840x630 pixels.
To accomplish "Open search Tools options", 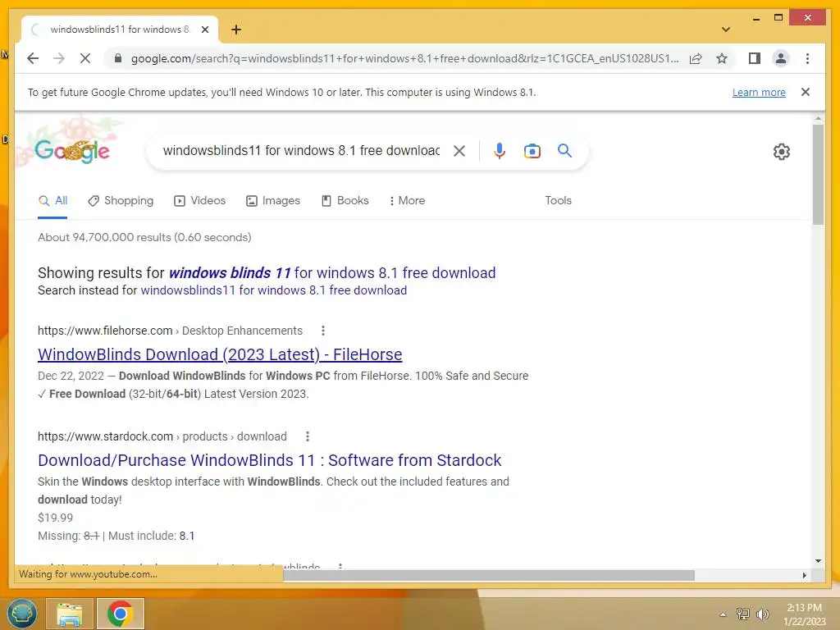I will [558, 200].
